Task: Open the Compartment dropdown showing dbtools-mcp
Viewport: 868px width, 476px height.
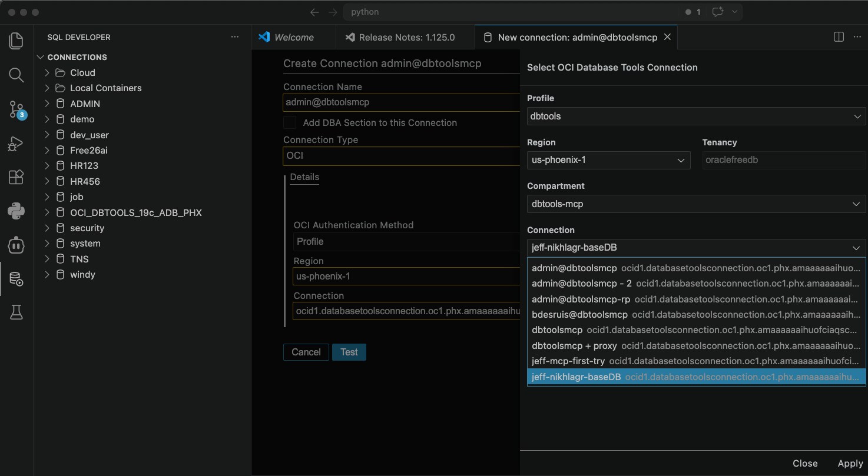Action: pyautogui.click(x=696, y=204)
